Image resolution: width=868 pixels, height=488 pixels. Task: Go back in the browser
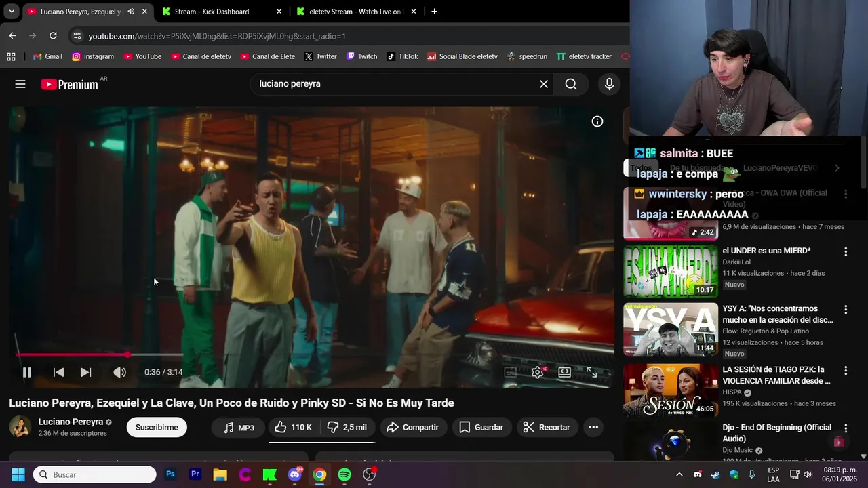click(x=12, y=35)
